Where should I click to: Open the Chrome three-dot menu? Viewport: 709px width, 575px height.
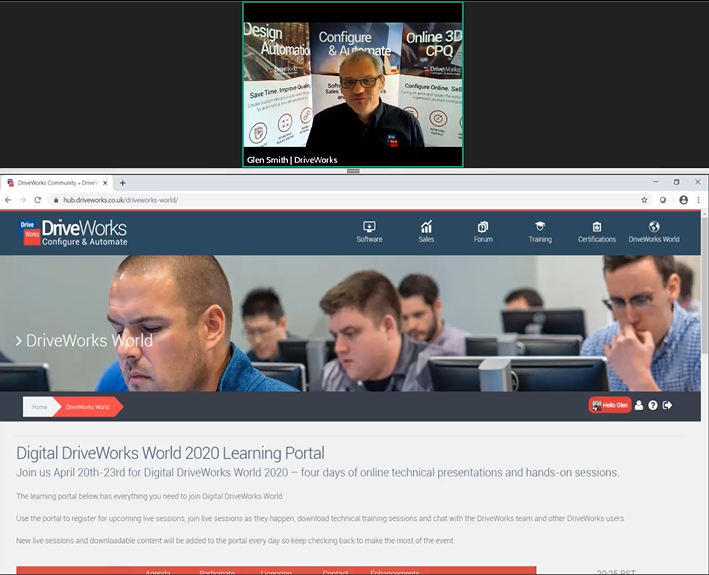[698, 200]
